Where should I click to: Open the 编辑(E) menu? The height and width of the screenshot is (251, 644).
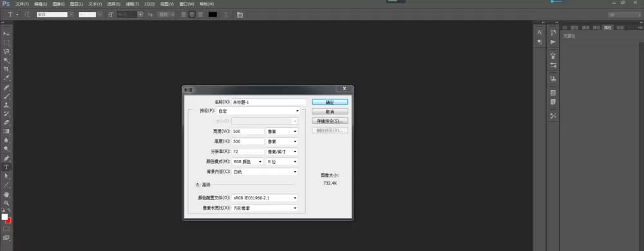pyautogui.click(x=41, y=4)
